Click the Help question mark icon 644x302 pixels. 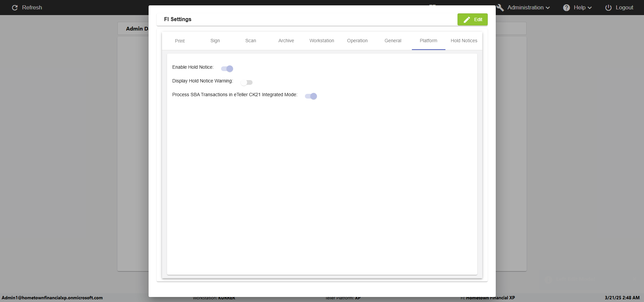567,8
